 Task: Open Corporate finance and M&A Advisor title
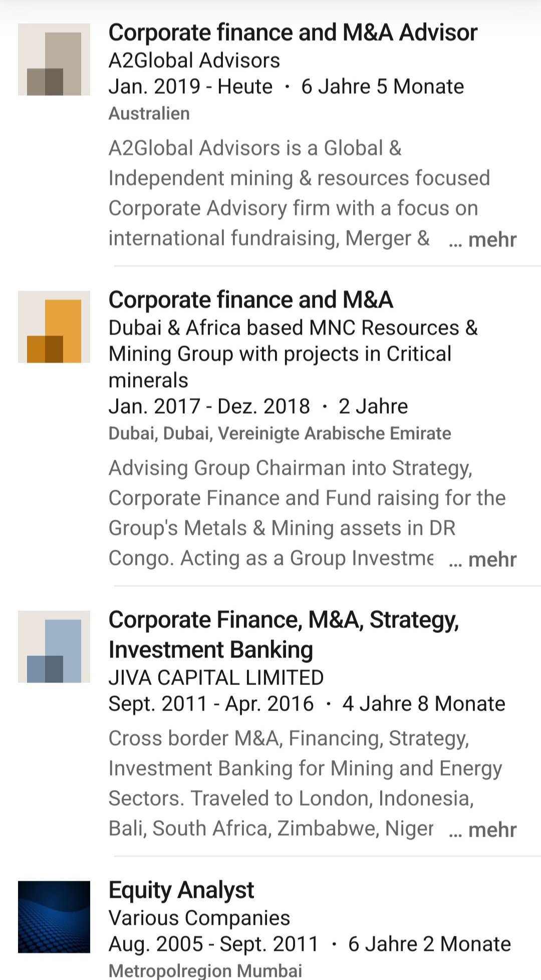(x=293, y=33)
